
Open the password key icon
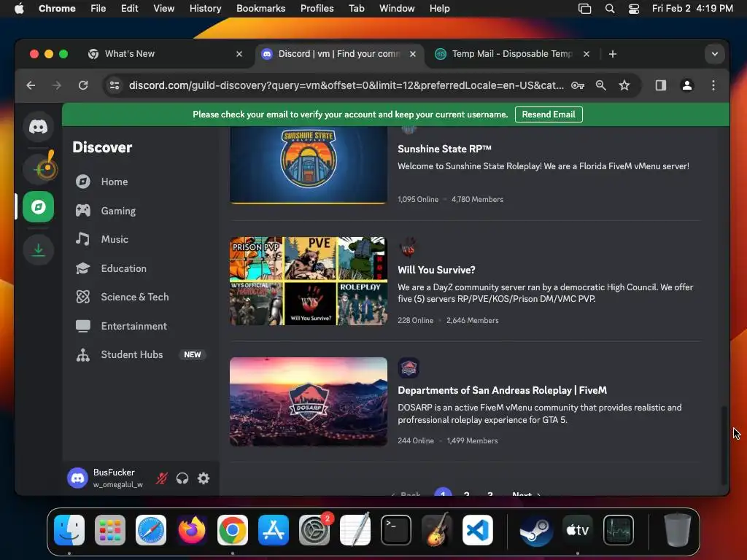[578, 86]
